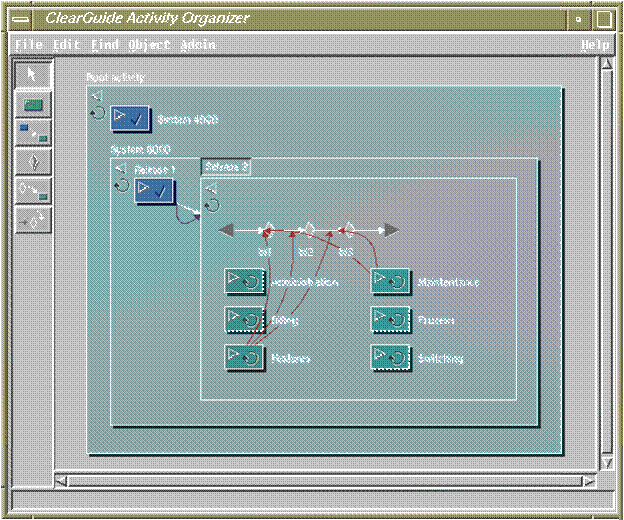Screen dimensions: 624x520
Task: Click the circular arrow inside Release 2 pane
Action: tap(211, 205)
